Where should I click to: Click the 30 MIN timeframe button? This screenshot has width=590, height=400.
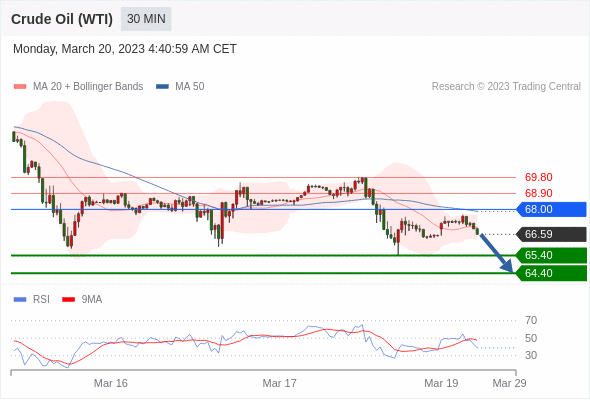click(146, 19)
